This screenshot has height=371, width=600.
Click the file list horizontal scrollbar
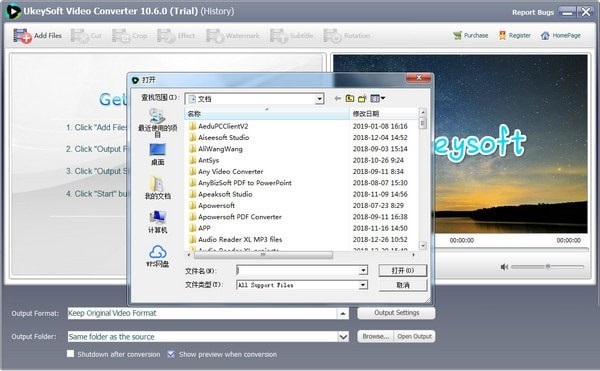click(x=263, y=255)
